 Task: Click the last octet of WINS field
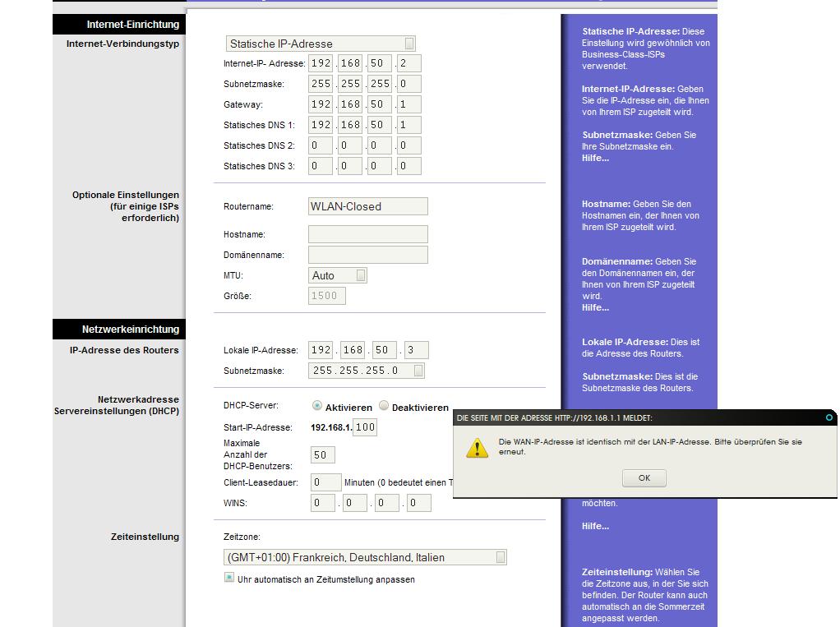coord(419,503)
